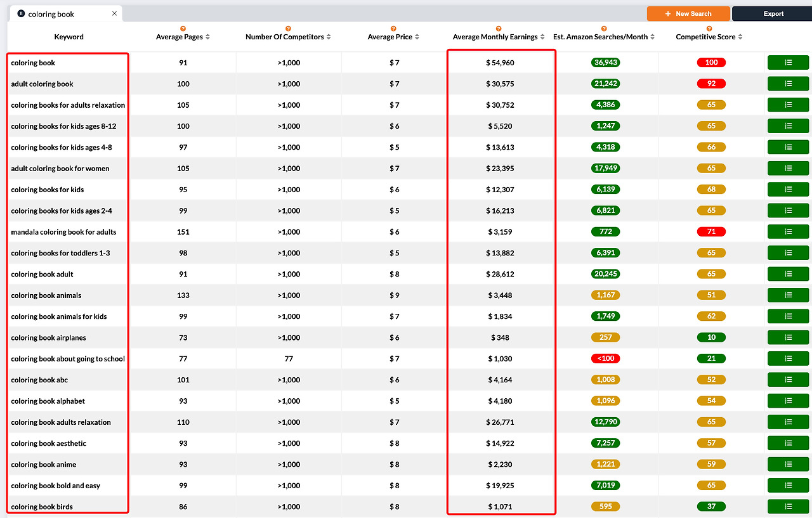Screen dimensions: 812x518
Task: Open help icon above Average Pages
Action: [x=183, y=29]
